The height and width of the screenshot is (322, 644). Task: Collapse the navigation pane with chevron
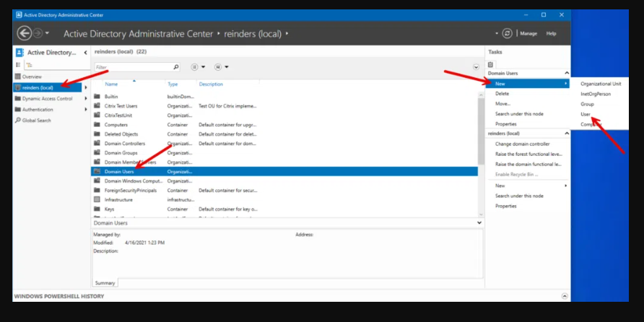point(86,53)
